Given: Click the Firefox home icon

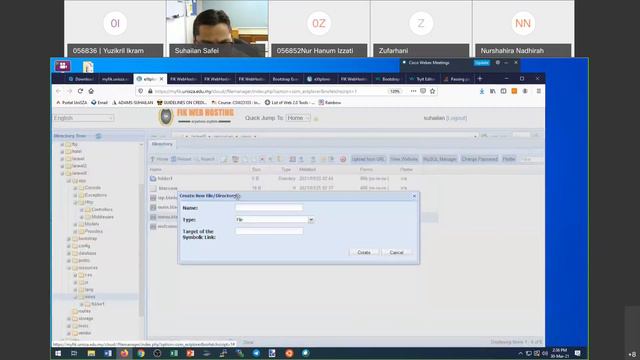Looking at the screenshot, I should [x=91, y=91].
